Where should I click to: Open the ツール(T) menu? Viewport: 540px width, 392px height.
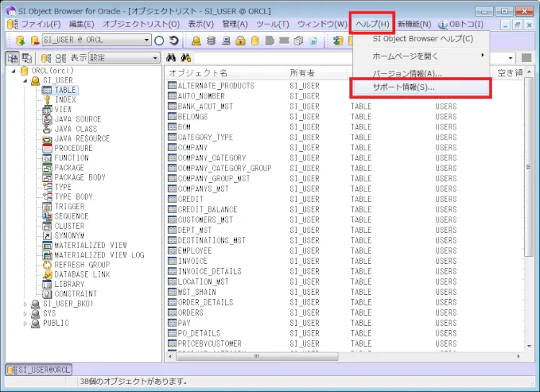(272, 24)
